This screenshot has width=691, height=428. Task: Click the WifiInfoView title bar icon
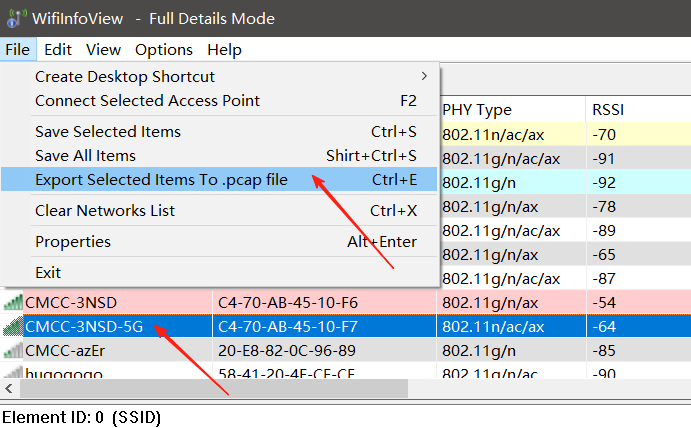coord(16,18)
